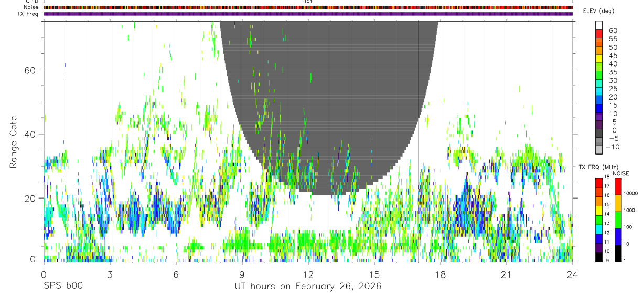
Task: Click the NOISE legend title
Action: point(620,173)
